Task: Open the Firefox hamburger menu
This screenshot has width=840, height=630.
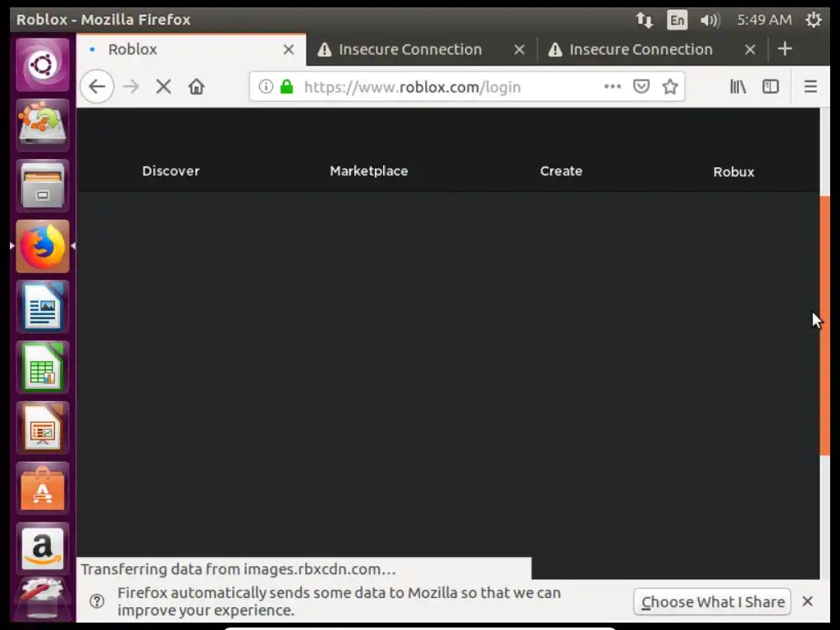Action: (810, 86)
